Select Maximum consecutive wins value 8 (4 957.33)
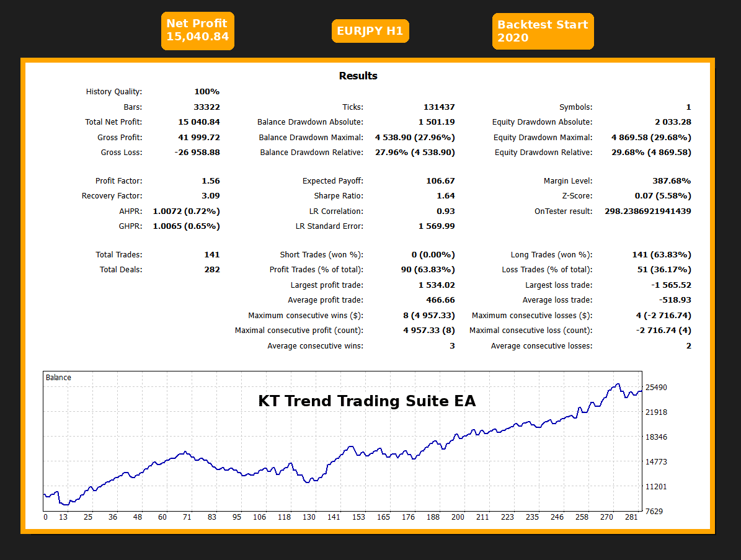The image size is (741, 560). 429,315
